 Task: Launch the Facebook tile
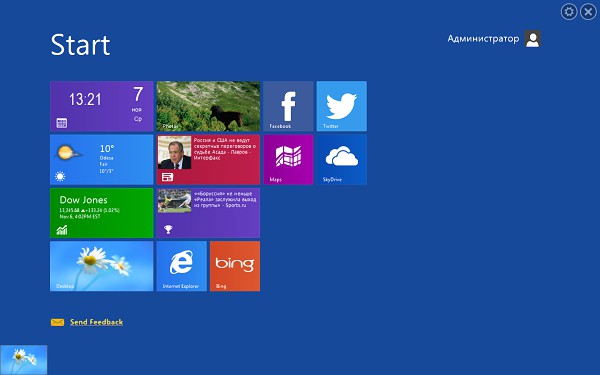tap(288, 106)
